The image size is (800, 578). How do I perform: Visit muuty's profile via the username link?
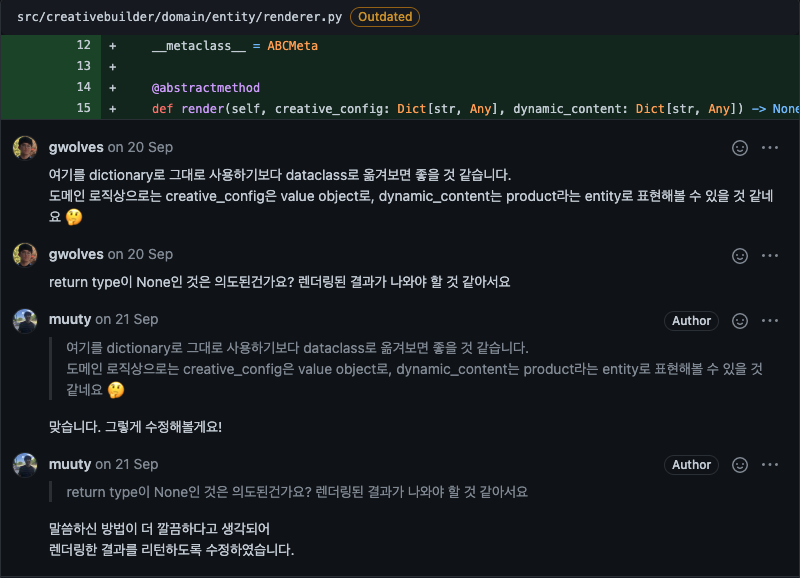pyautogui.click(x=70, y=320)
